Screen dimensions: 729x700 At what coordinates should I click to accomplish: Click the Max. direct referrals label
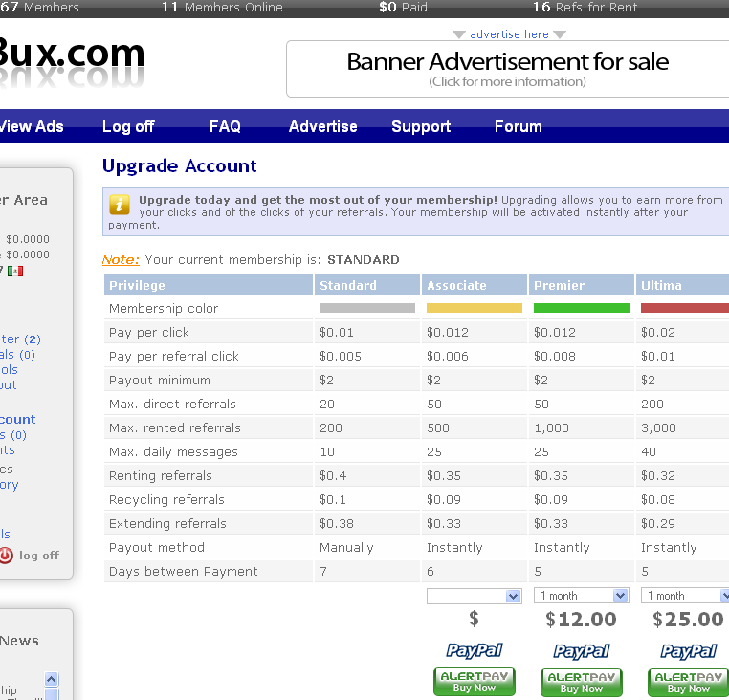coord(172,404)
